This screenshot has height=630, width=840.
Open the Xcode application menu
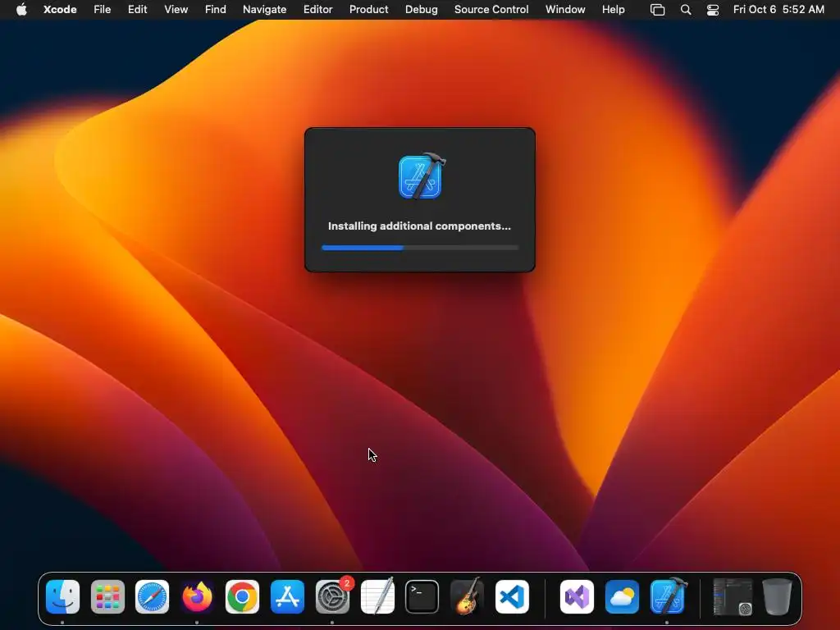click(x=60, y=9)
